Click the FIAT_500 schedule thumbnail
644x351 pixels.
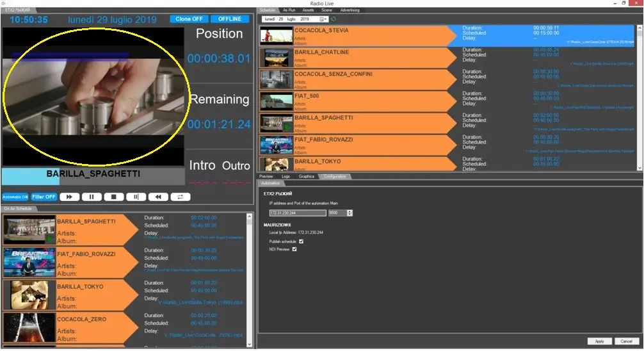[x=276, y=101]
